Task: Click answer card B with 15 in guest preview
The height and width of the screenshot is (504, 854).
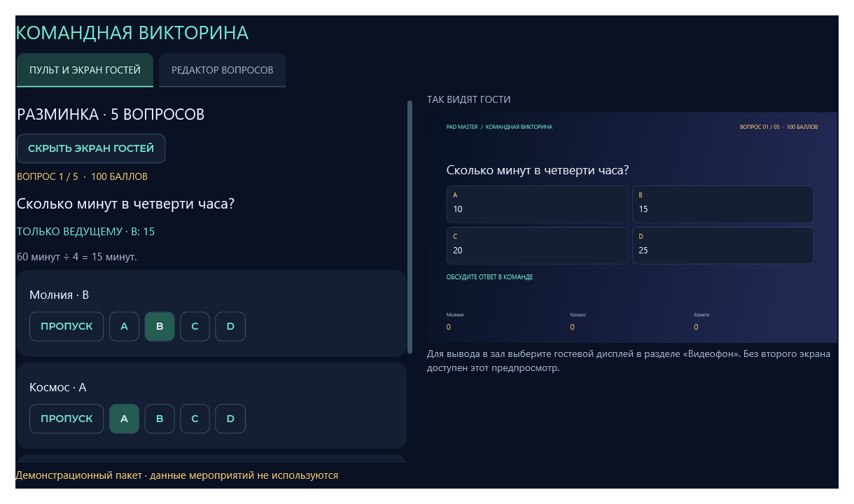Action: point(722,204)
